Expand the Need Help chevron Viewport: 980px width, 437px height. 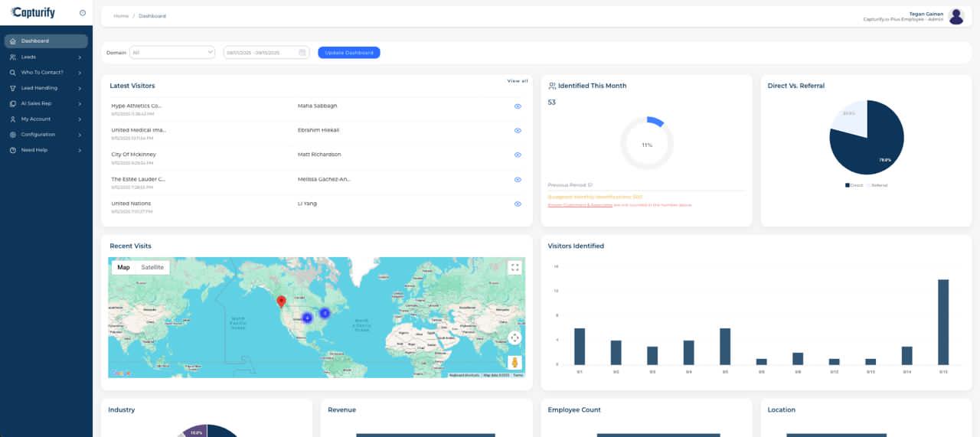tap(80, 151)
